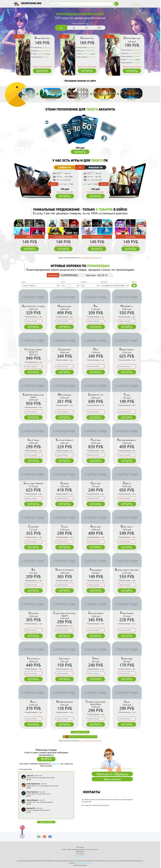
Task: Buy the Gold Steam Case
Action: click(87, 71)
